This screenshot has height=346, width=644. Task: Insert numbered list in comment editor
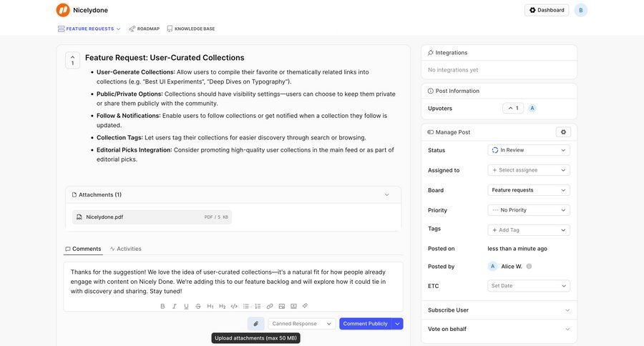pyautogui.click(x=258, y=306)
